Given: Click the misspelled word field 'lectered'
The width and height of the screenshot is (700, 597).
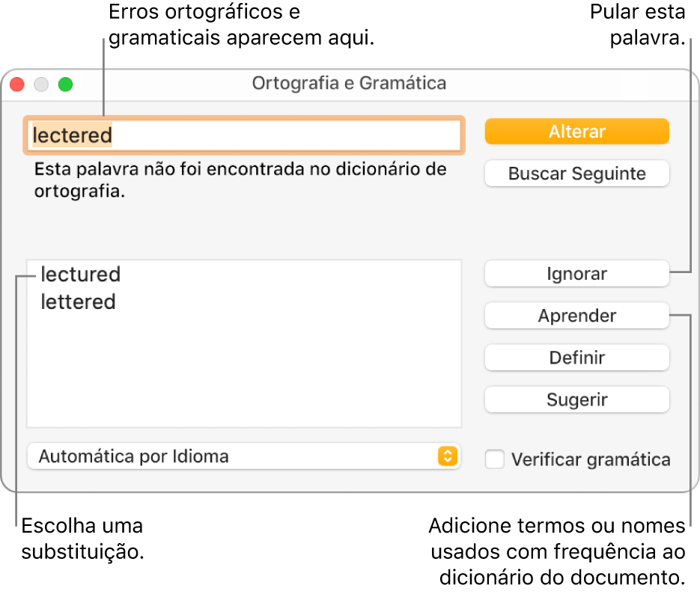Looking at the screenshot, I should click(244, 135).
